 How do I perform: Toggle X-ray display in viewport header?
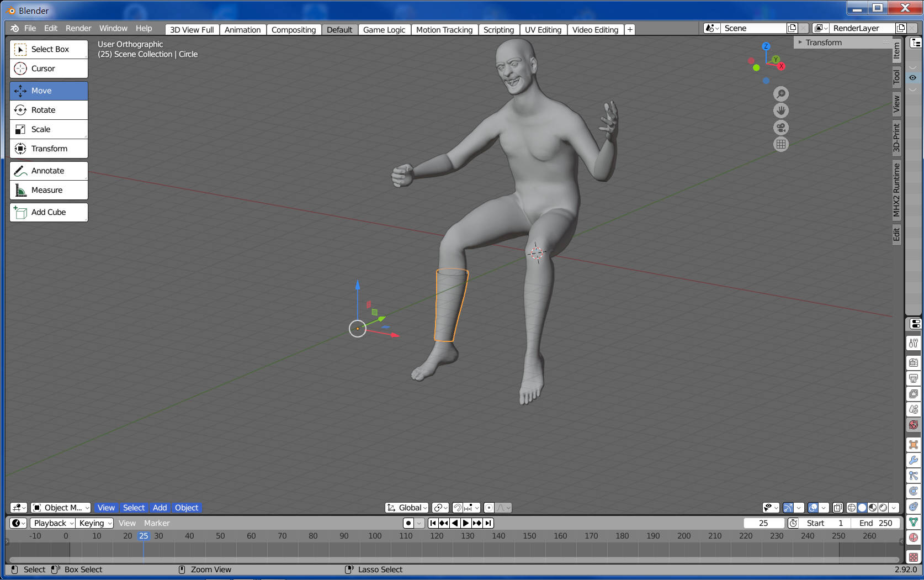pos(837,508)
